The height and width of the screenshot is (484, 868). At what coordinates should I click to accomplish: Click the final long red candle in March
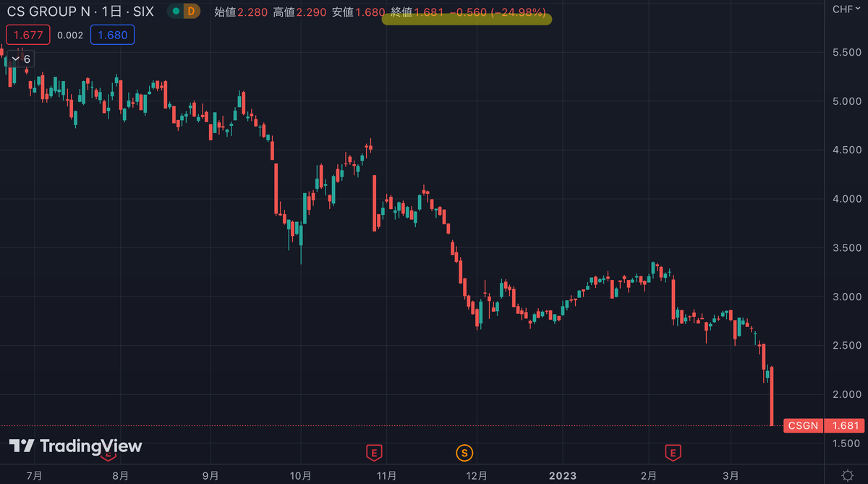coord(772,396)
